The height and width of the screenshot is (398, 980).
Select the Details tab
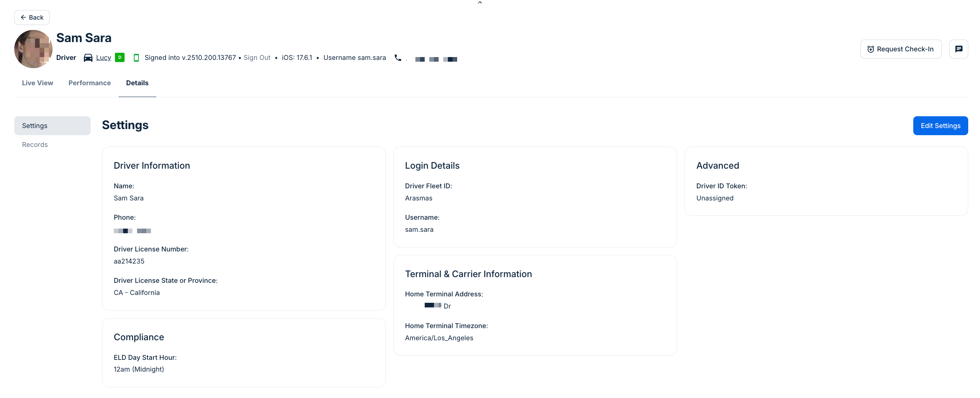(137, 83)
